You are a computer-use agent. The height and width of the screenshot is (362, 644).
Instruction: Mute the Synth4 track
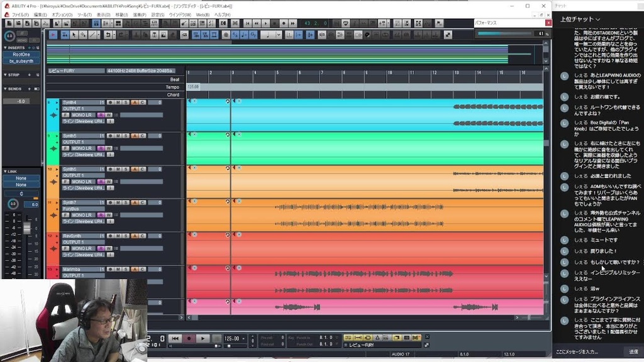pyautogui.click(x=118, y=102)
